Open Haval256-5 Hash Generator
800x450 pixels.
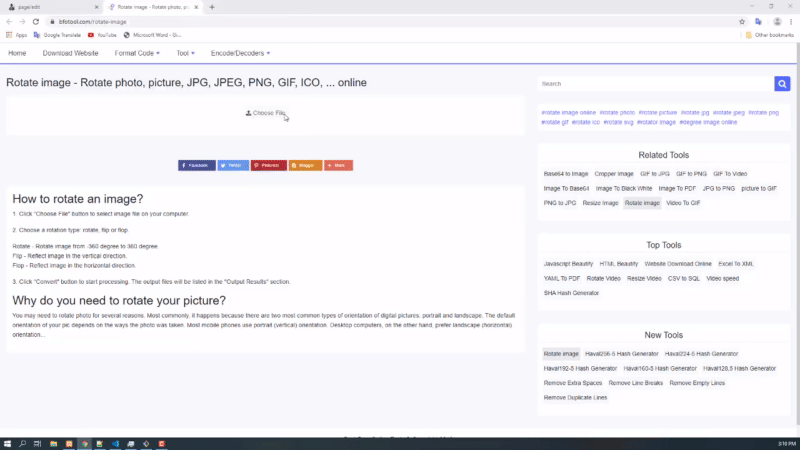click(x=622, y=354)
